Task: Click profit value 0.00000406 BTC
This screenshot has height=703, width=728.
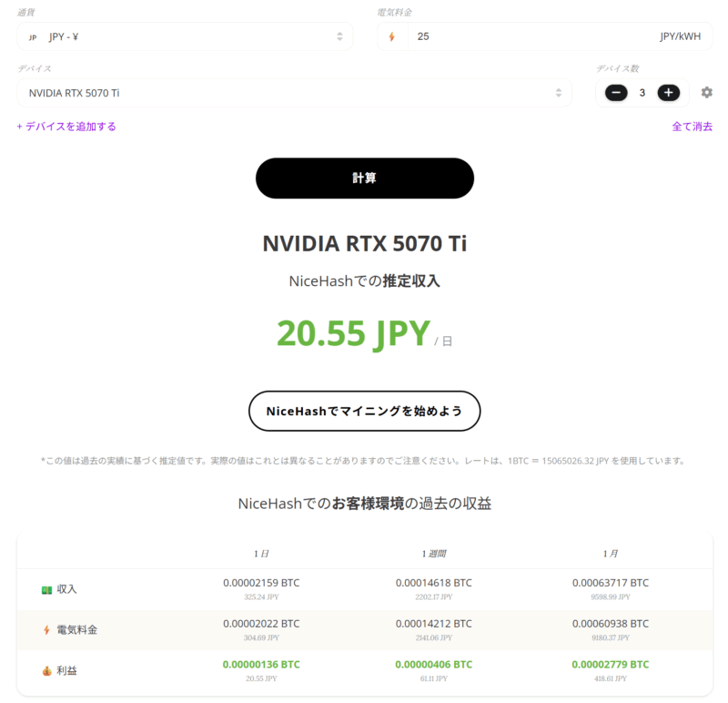Action: tap(434, 665)
